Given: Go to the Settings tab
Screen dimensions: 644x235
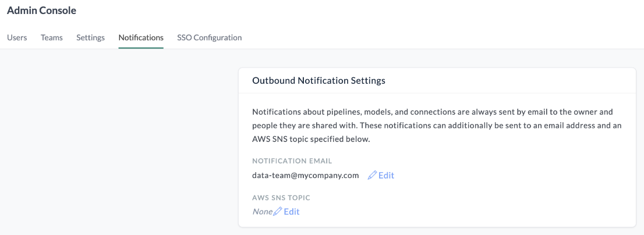Looking at the screenshot, I should [x=90, y=37].
